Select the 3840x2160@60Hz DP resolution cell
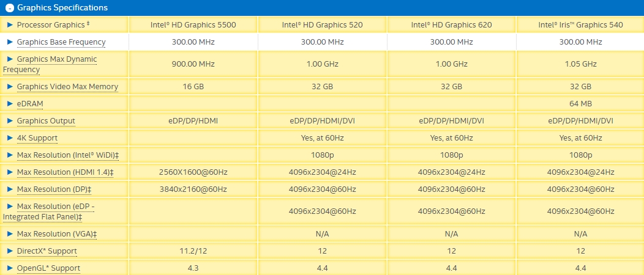The image size is (644, 275). pos(193,189)
